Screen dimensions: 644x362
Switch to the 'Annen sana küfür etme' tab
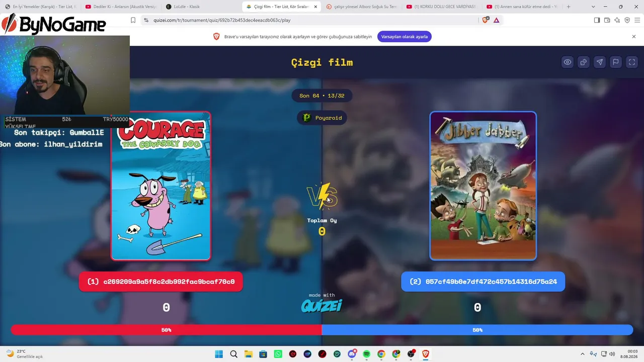pos(522,7)
